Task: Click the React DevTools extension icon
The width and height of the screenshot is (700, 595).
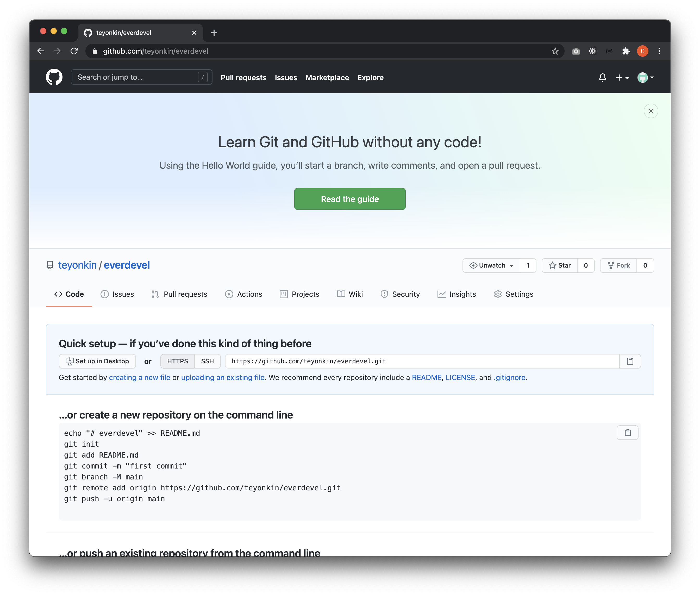Action: (x=592, y=51)
